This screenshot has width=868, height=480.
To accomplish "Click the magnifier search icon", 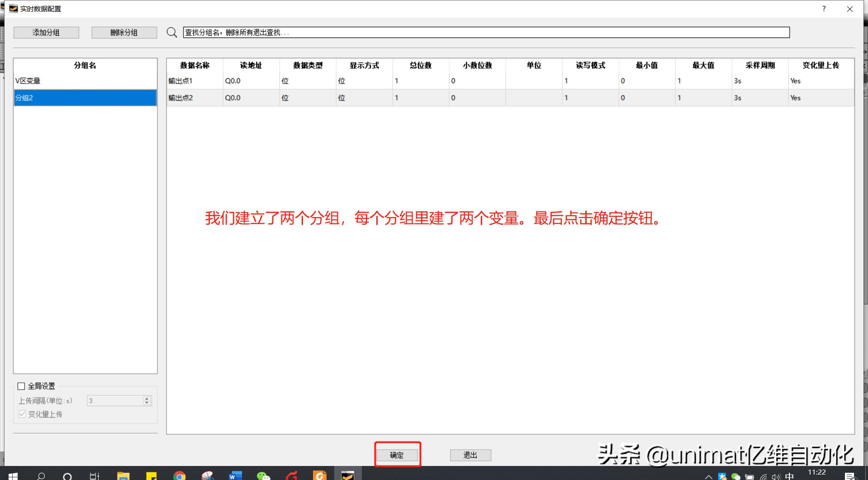I will (x=172, y=32).
